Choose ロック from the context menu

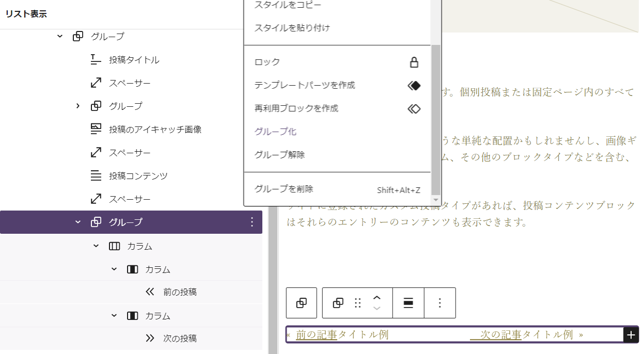coord(268,62)
